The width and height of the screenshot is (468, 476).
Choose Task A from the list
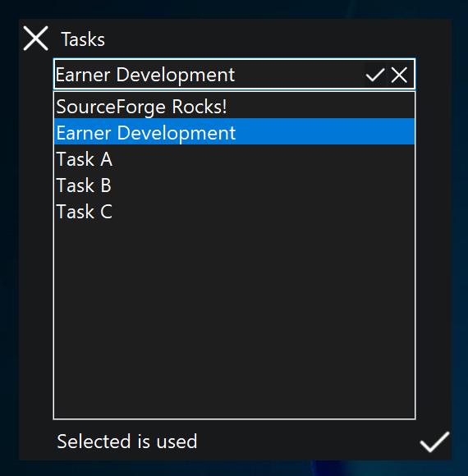234,158
